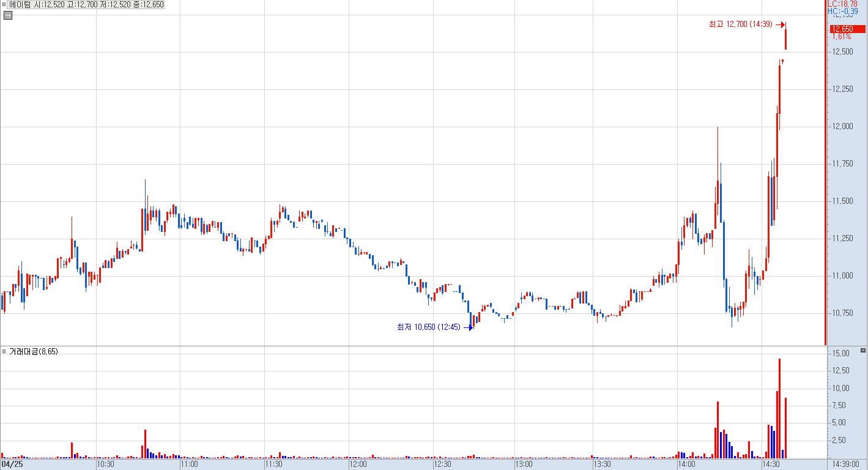
Task: Click the 12,500 price axis label
Action: [x=842, y=52]
